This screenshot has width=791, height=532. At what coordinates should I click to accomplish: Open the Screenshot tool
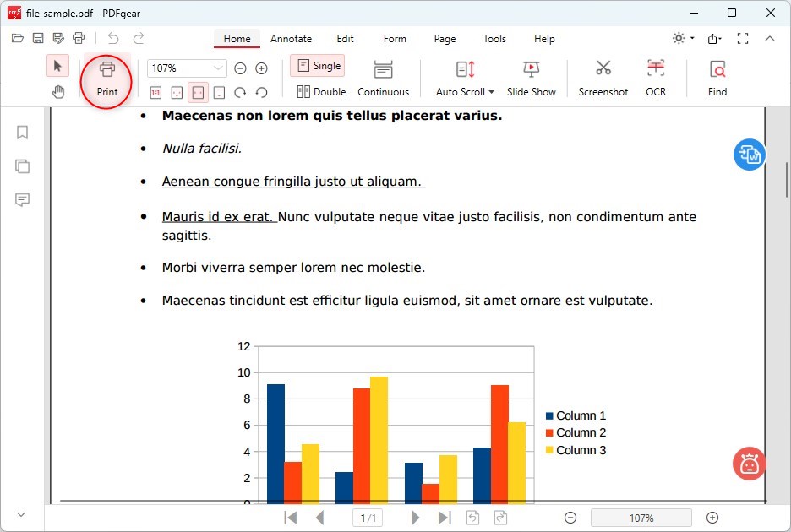coord(603,79)
